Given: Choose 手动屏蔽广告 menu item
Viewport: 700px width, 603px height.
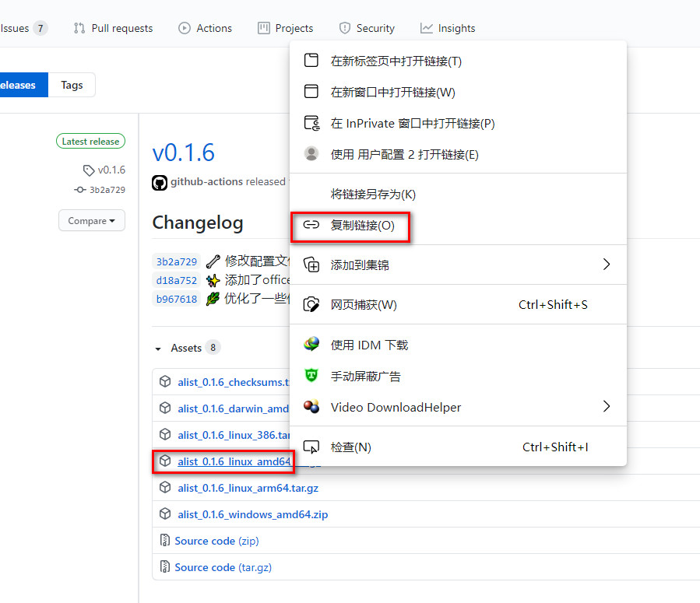Looking at the screenshot, I should tap(458, 376).
